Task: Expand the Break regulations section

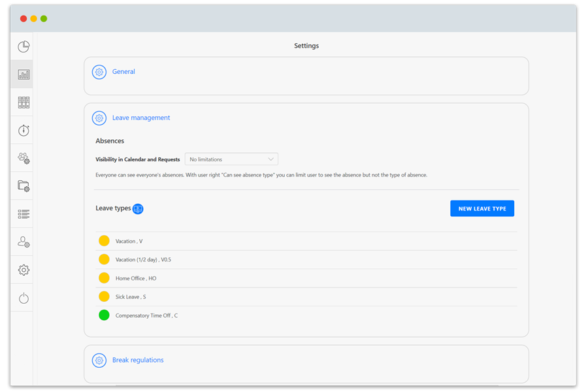Action: click(138, 360)
